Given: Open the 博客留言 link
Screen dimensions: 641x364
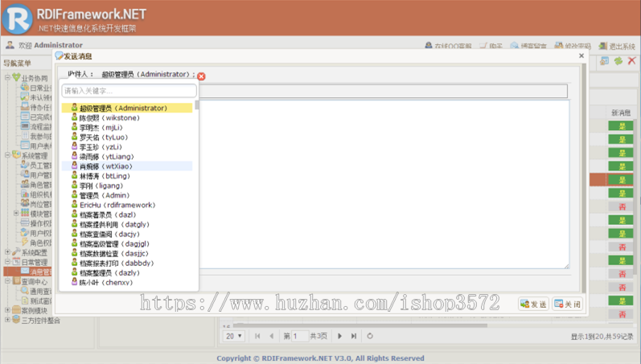Looking at the screenshot, I should tap(528, 46).
